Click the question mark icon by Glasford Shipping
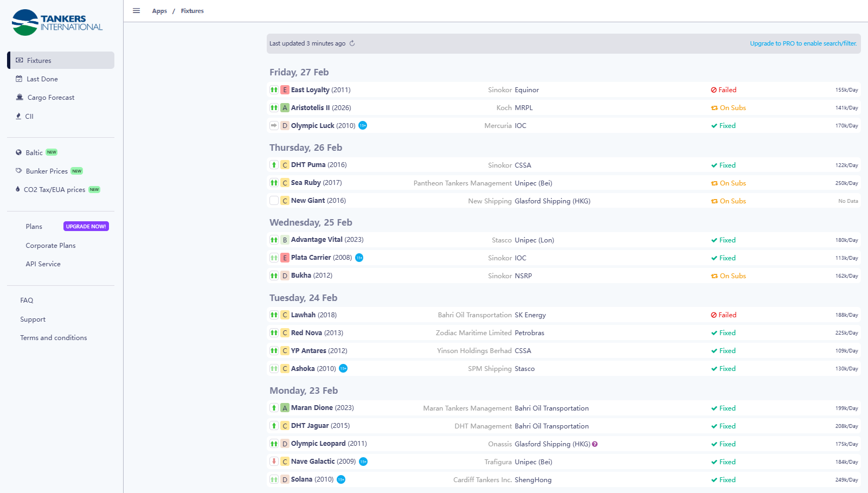Viewport: 868px width, 493px height. pyautogui.click(x=595, y=444)
